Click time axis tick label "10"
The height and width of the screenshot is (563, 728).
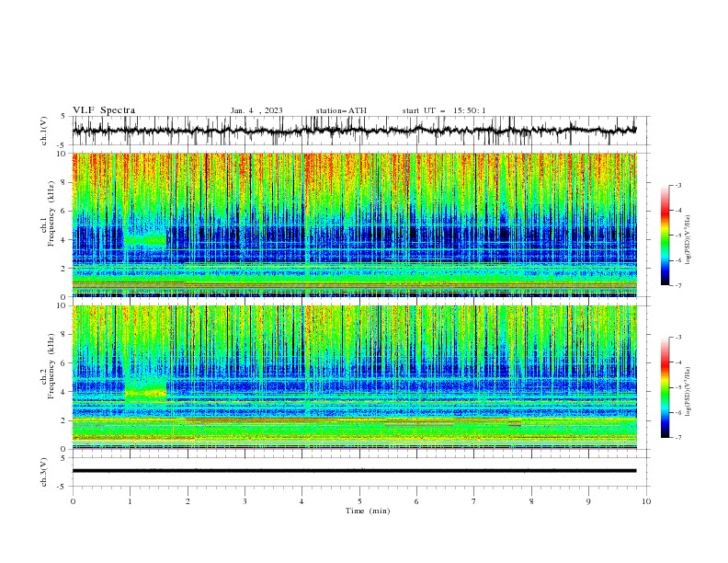pos(646,501)
